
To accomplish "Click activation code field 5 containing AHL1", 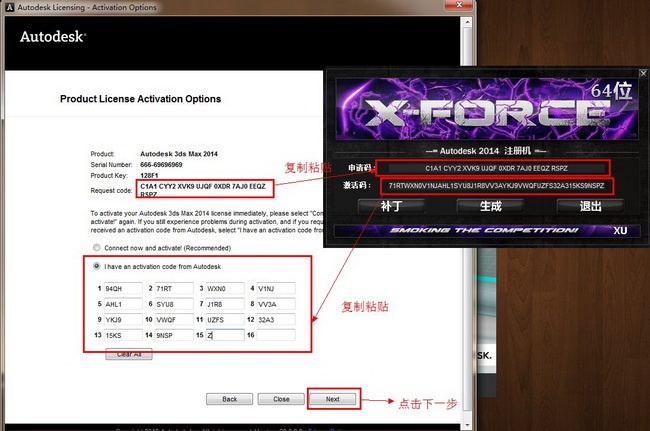I will (123, 304).
